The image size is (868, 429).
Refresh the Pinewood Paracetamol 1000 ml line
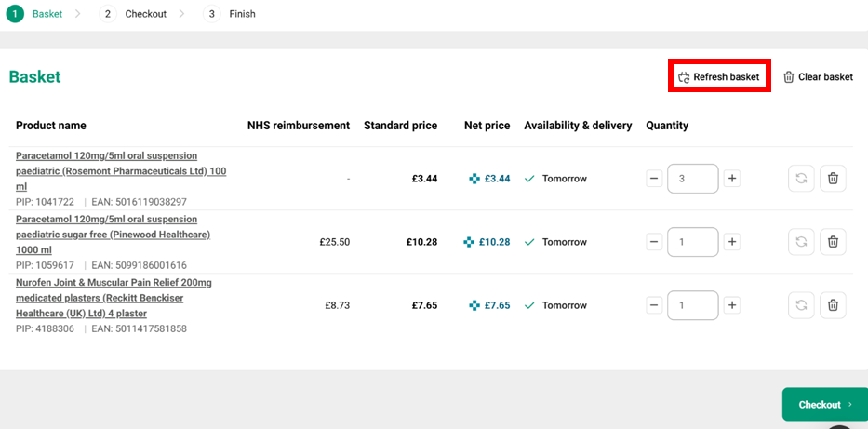800,242
